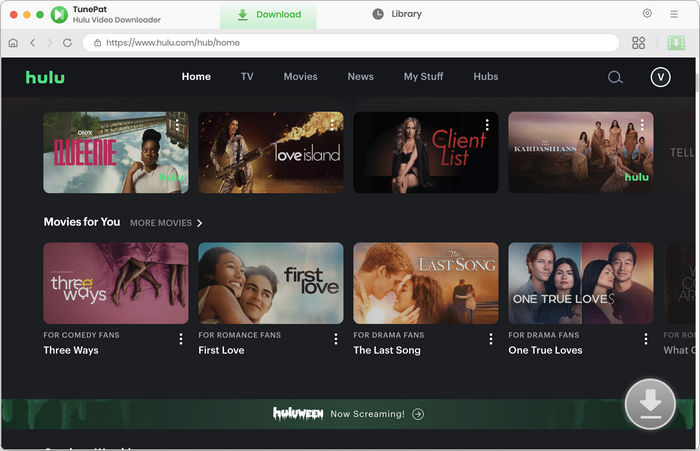This screenshot has height=451, width=700.
Task: Reload the page with refresh icon
Action: pos(67,43)
